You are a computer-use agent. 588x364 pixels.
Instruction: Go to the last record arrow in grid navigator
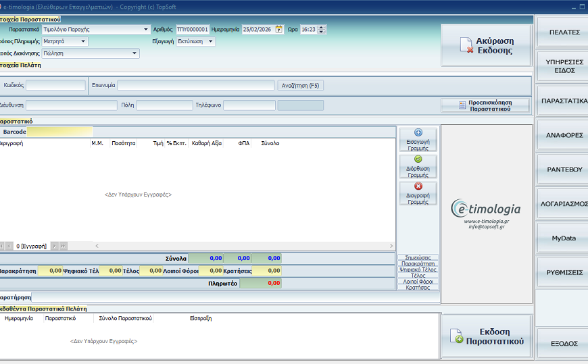tap(63, 246)
